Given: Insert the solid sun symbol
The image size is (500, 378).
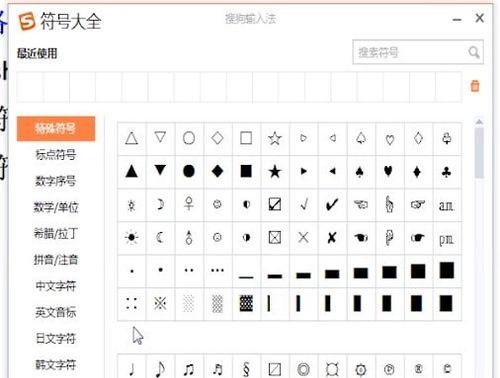Looking at the screenshot, I should (x=132, y=238).
